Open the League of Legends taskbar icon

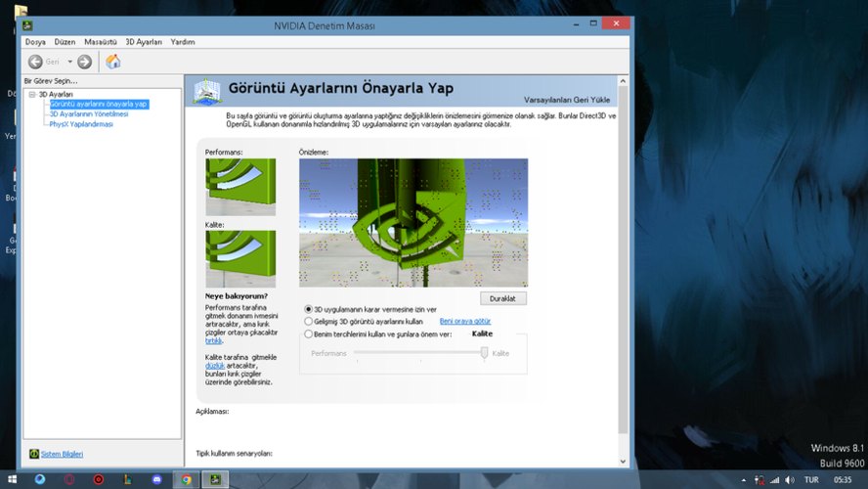[128, 479]
